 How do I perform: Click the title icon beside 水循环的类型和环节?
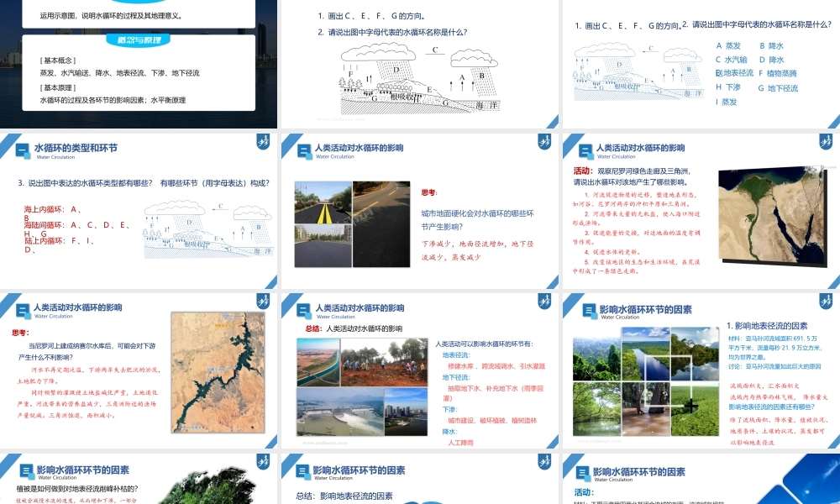point(23,151)
